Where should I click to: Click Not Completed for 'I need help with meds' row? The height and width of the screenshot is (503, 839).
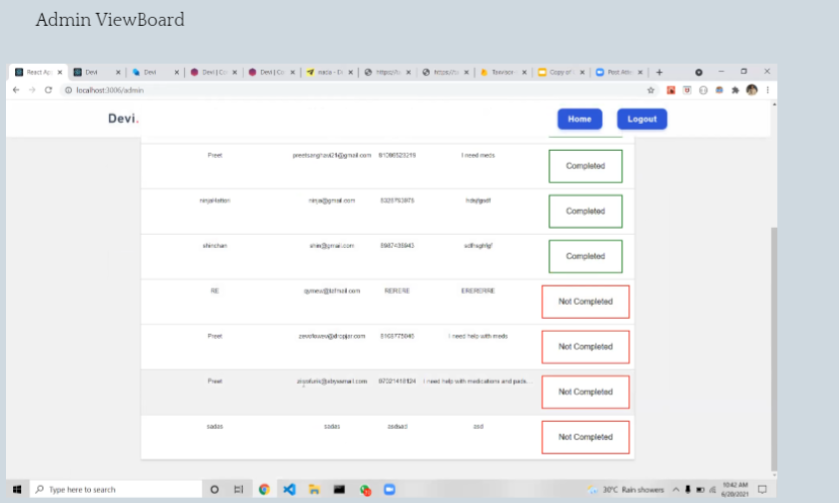(585, 347)
